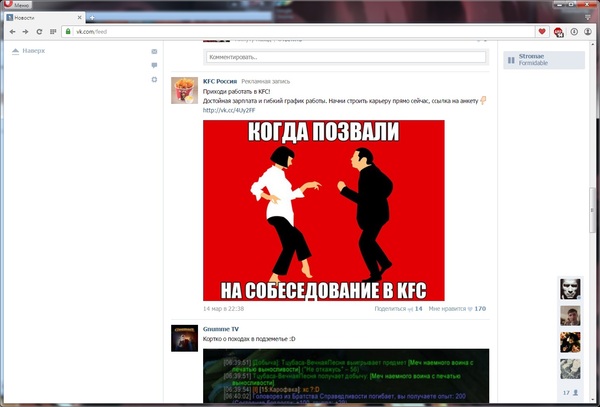Switch to the Новости tab
Viewport: 600px width, 407px height.
[42, 18]
